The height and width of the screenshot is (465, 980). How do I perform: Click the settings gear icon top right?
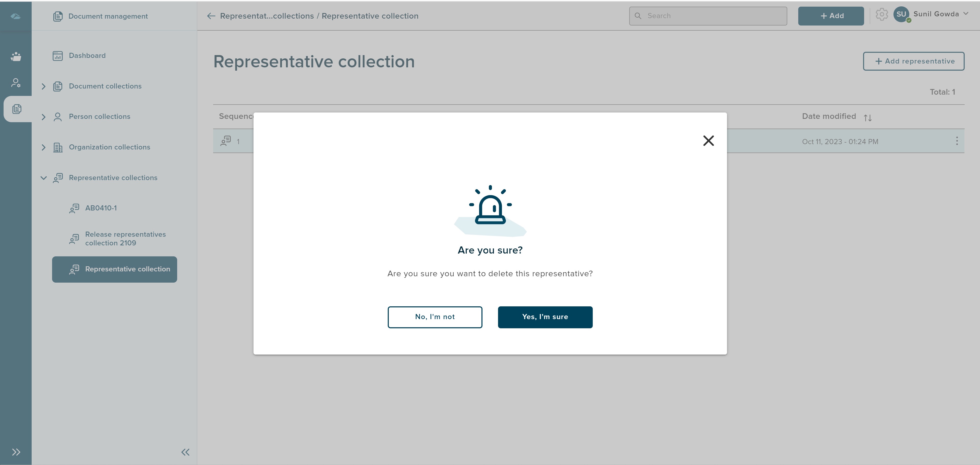pos(882,16)
